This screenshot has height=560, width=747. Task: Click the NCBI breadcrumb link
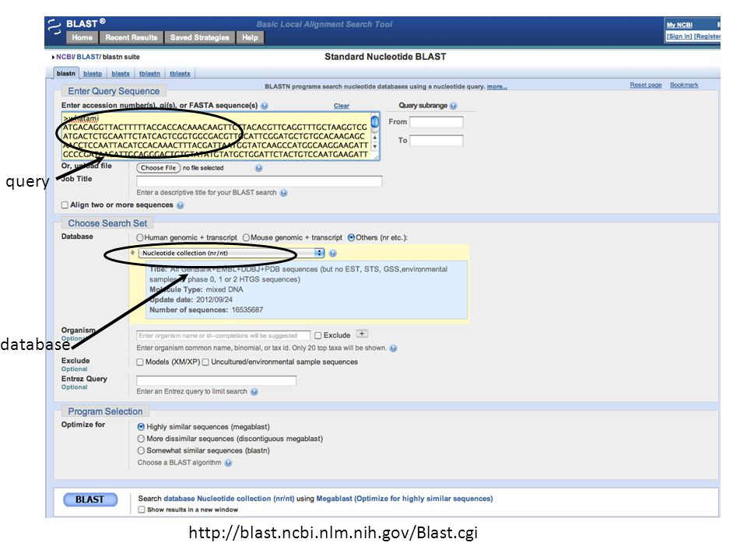click(x=65, y=57)
